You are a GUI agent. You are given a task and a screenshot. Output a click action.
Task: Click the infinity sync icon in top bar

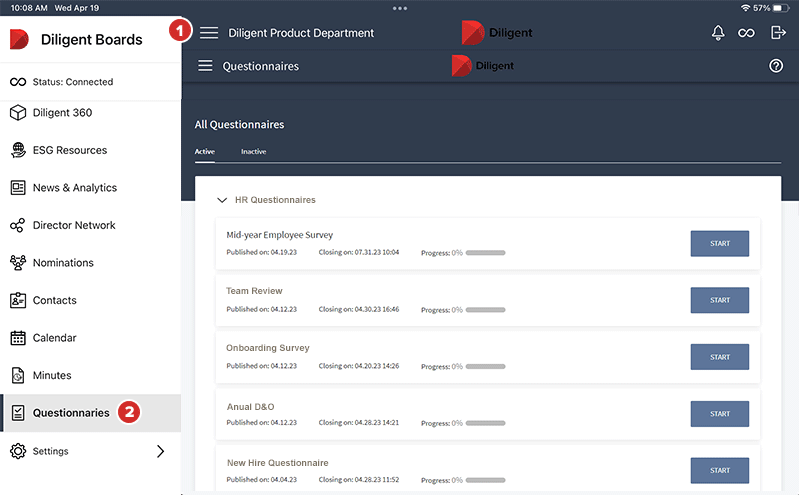pyautogui.click(x=746, y=33)
